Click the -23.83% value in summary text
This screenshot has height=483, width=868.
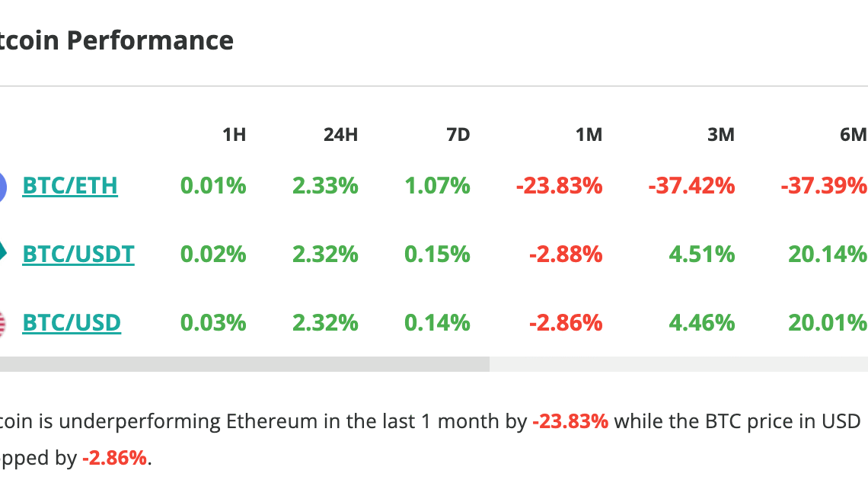click(571, 420)
